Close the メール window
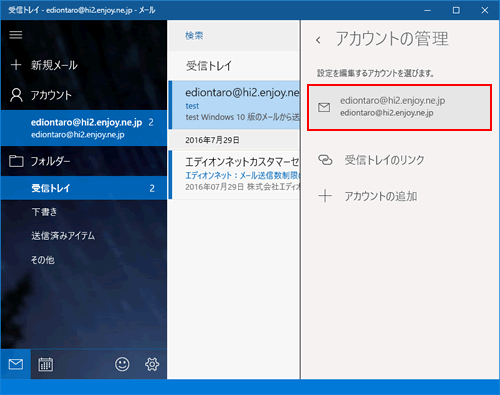Screen dimensions: 500x395 [485, 10]
